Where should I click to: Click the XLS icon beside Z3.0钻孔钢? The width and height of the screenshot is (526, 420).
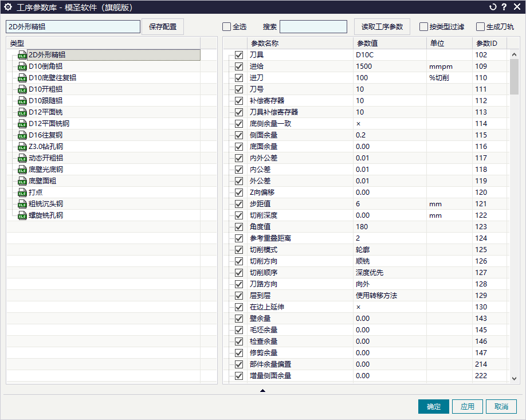click(22, 147)
